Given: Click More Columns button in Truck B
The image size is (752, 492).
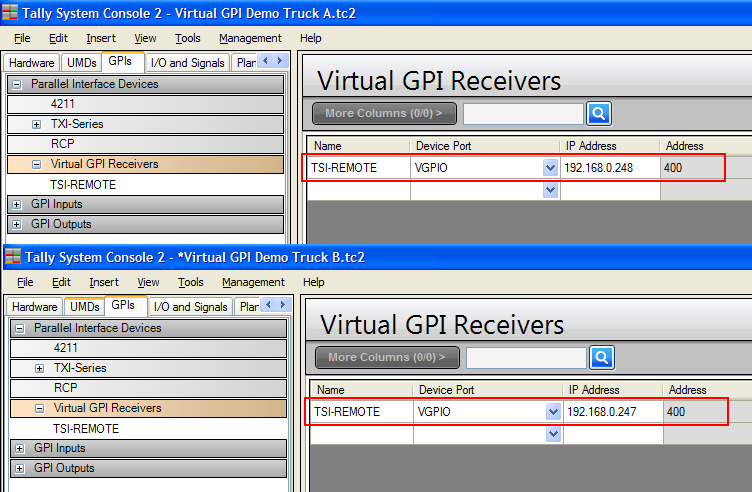Looking at the screenshot, I should [x=387, y=358].
